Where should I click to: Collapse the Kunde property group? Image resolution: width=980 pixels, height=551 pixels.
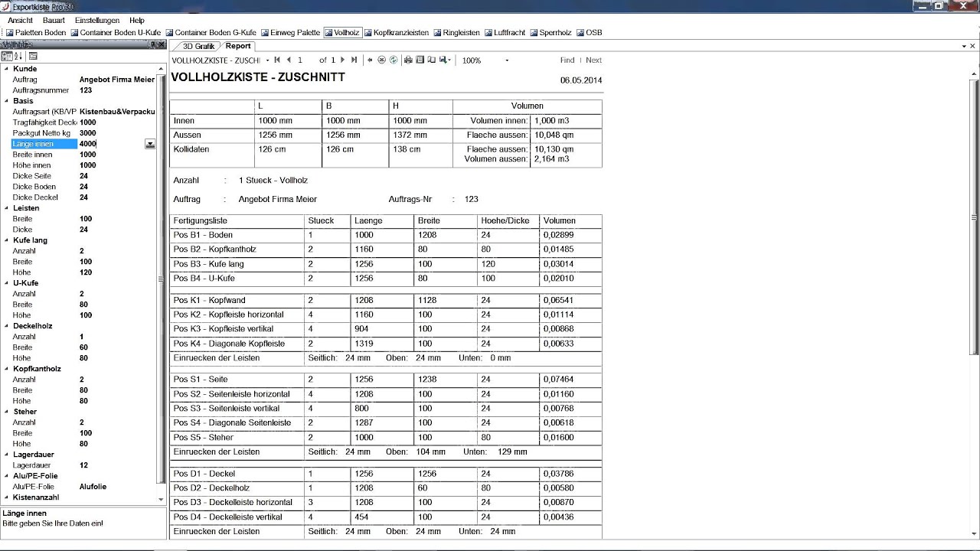7,69
